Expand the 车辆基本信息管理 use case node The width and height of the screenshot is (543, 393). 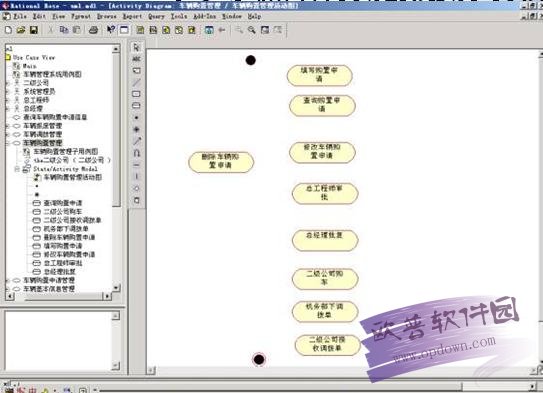coord(7,289)
